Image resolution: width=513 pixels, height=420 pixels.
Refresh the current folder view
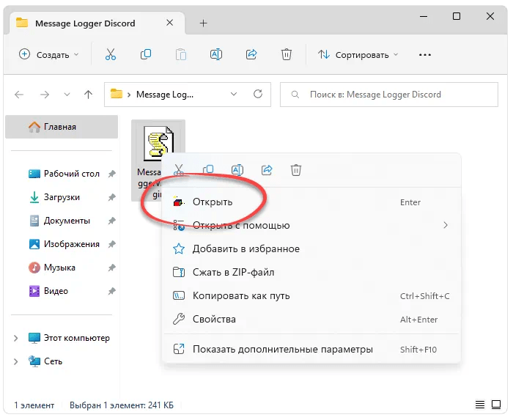tap(258, 95)
